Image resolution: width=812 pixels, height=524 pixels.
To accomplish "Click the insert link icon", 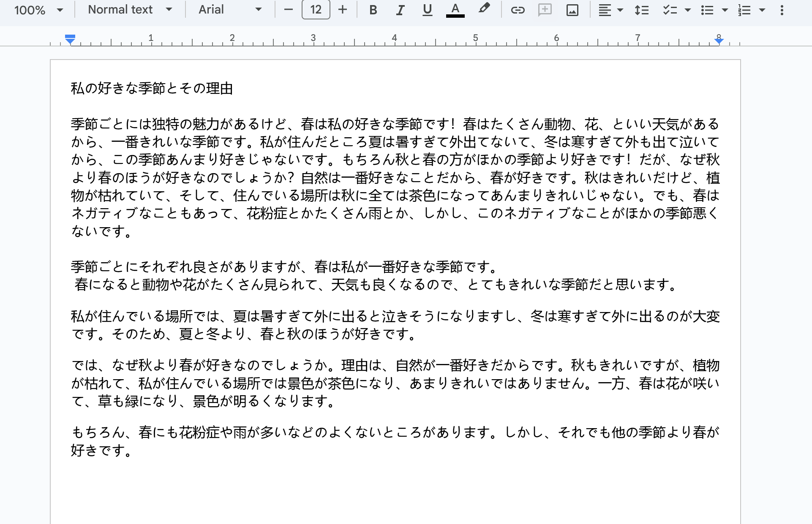I will pos(518,10).
